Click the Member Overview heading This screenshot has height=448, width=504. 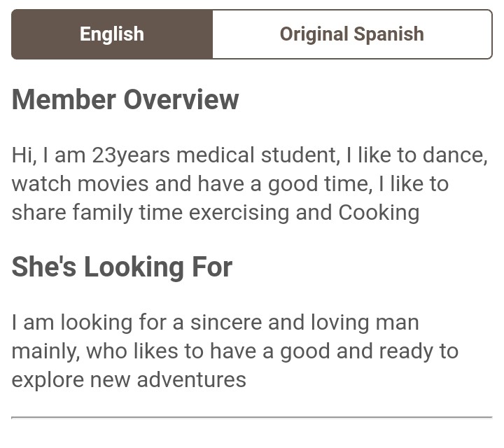pos(125,99)
